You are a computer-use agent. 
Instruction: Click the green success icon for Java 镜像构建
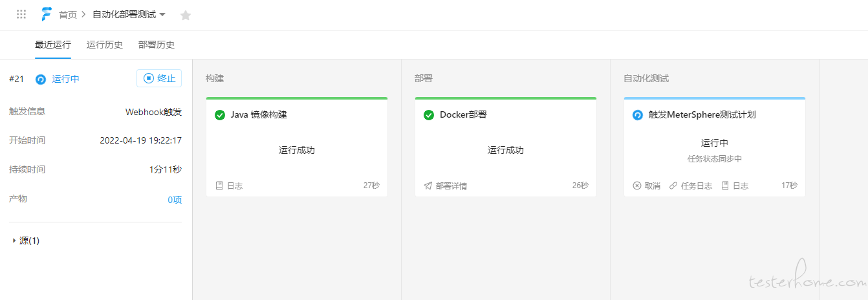[220, 115]
